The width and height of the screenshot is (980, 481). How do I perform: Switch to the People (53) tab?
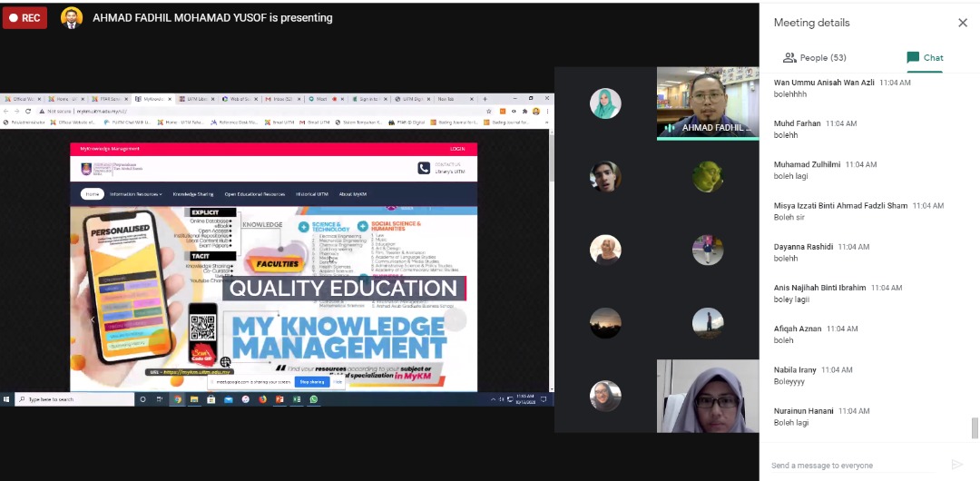[814, 57]
